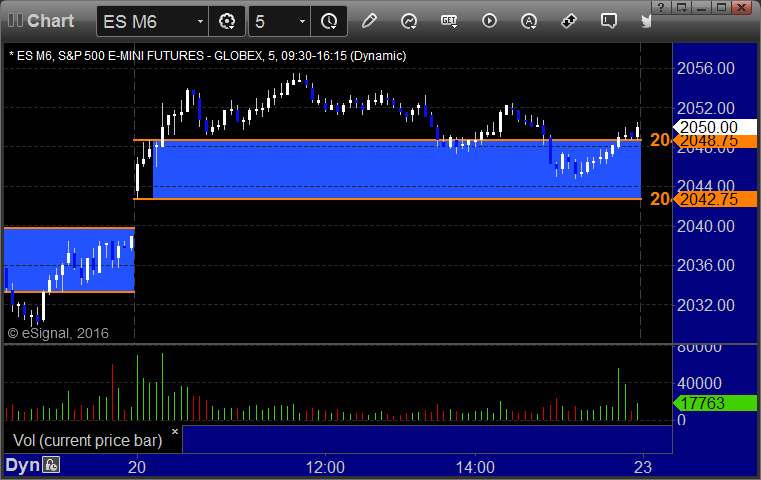Click the 2032.00 price axis label

click(x=706, y=305)
